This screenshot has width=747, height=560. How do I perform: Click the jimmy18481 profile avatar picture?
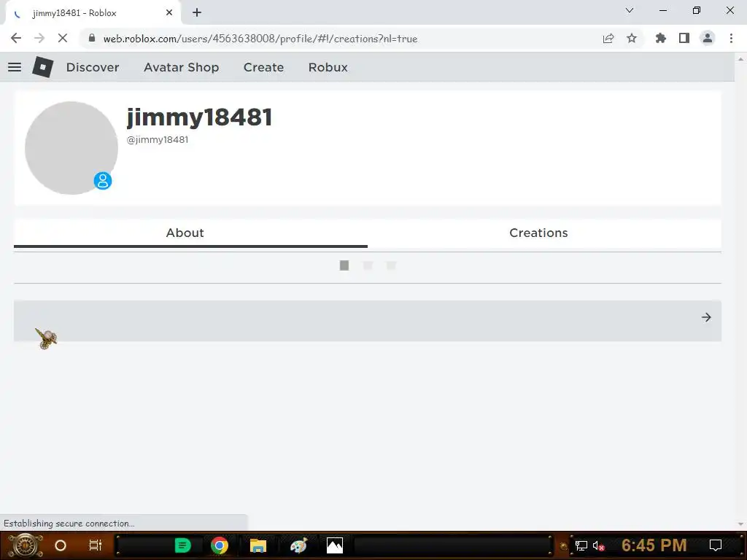(71, 147)
